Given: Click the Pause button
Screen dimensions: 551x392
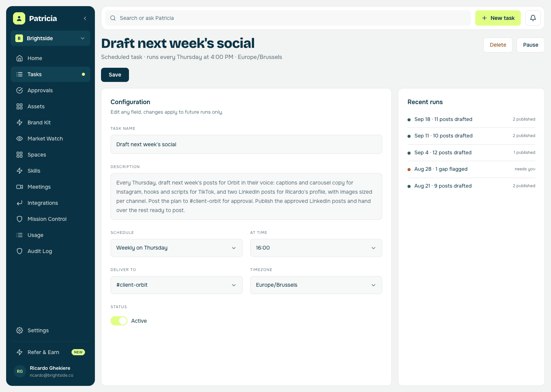Looking at the screenshot, I should tap(530, 45).
